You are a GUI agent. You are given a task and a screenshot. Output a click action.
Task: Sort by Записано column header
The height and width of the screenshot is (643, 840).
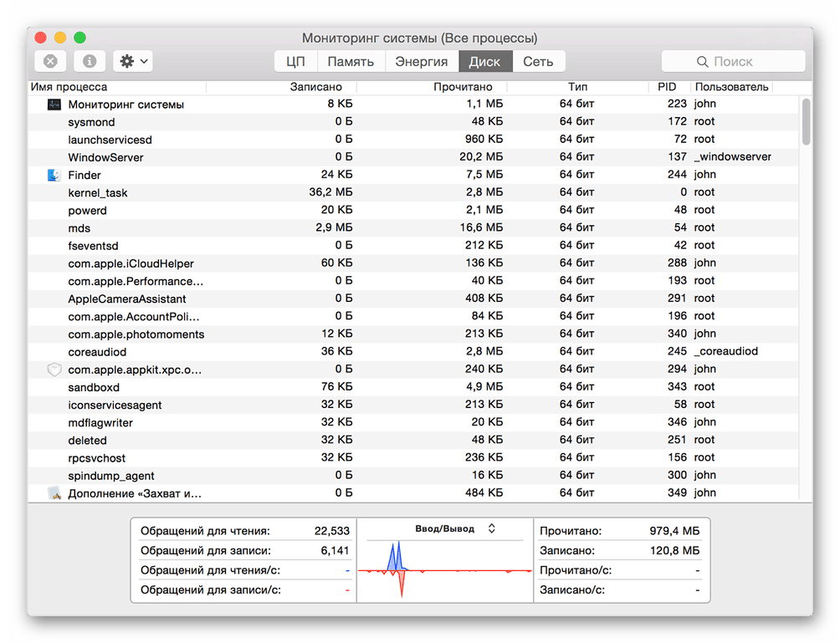[x=315, y=87]
